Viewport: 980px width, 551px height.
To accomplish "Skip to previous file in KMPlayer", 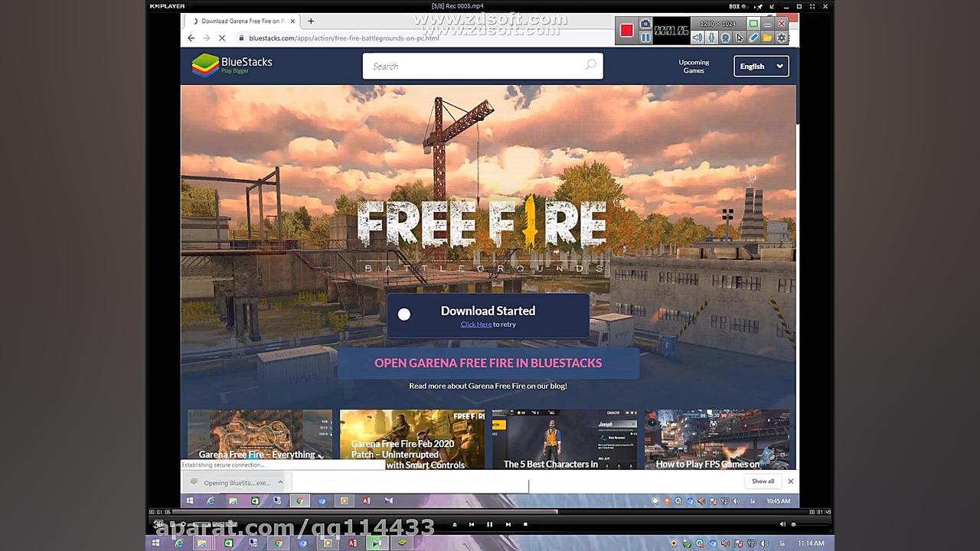I will (x=472, y=524).
